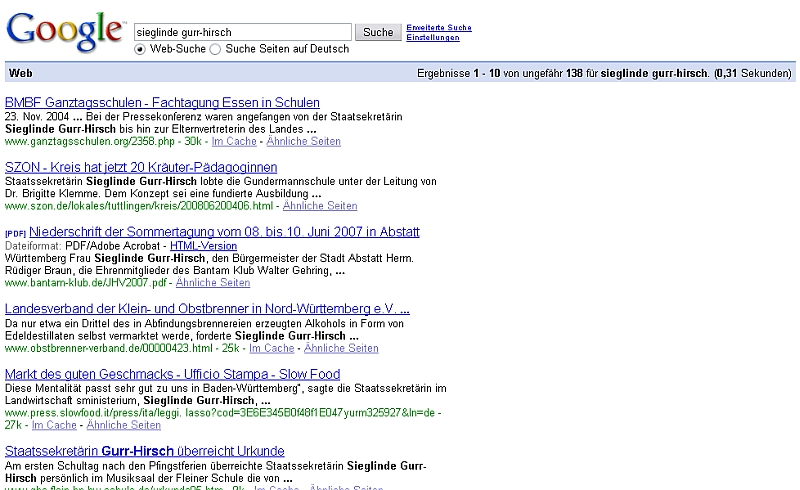Open cached version of ganztagsschulen.org result
The height and width of the screenshot is (490, 800).
pos(233,142)
